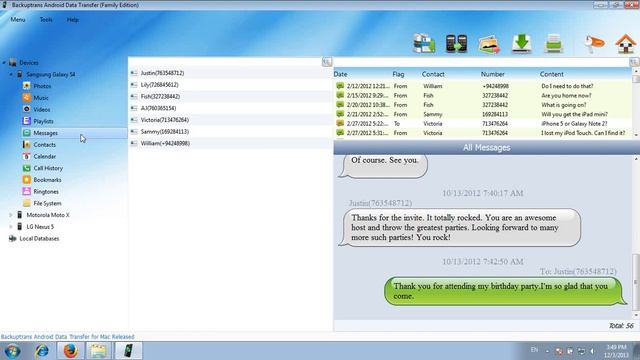
Task: Open Photos under Samsung Galaxy S4
Action: coord(42,86)
